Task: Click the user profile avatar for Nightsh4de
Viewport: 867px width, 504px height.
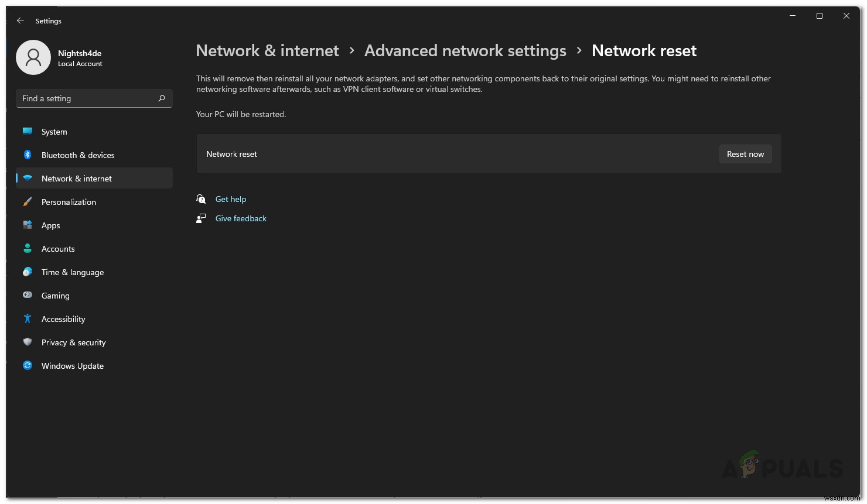Action: click(x=33, y=57)
